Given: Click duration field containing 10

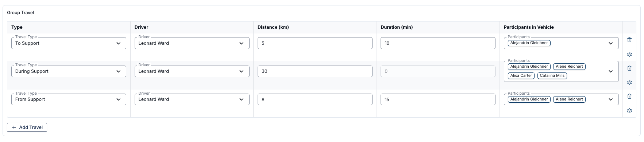Looking at the screenshot, I should [x=438, y=43].
